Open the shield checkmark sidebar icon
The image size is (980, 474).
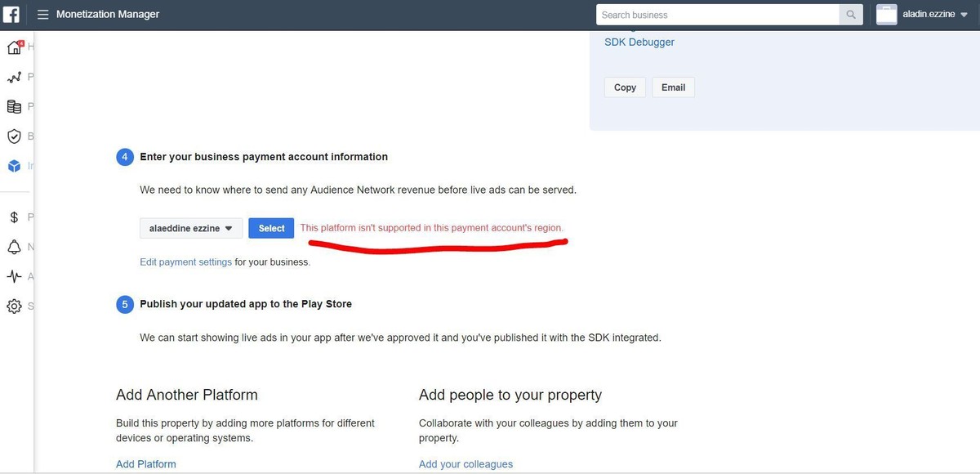click(x=14, y=136)
